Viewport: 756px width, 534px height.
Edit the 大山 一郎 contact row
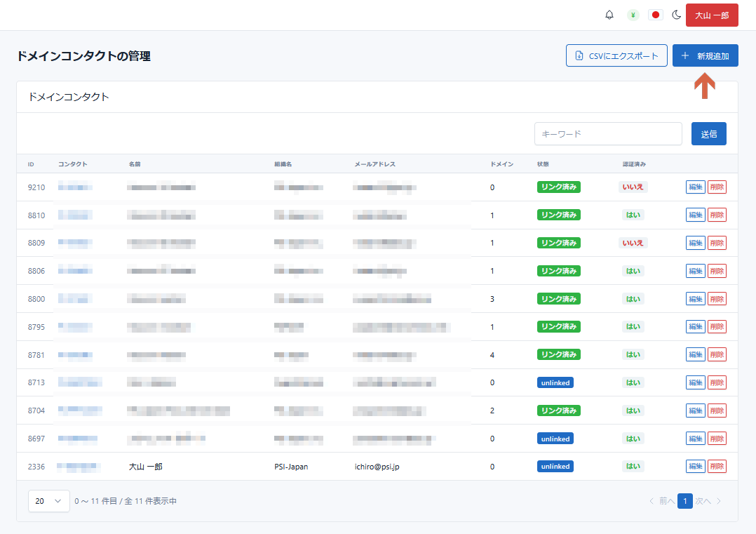695,466
